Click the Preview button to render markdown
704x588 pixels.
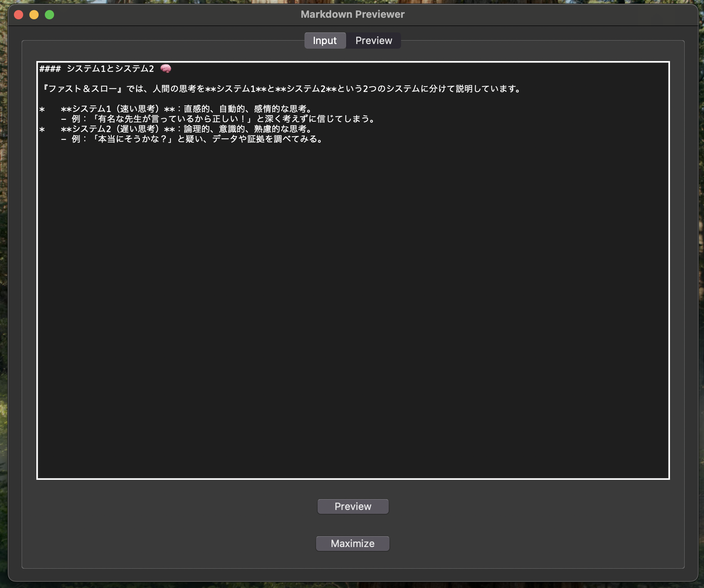pyautogui.click(x=352, y=506)
